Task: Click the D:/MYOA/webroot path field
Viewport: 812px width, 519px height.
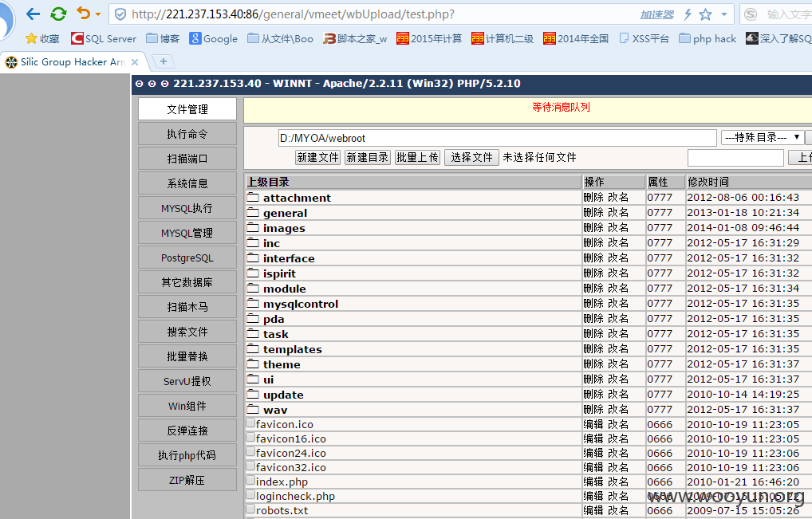Action: tap(497, 138)
